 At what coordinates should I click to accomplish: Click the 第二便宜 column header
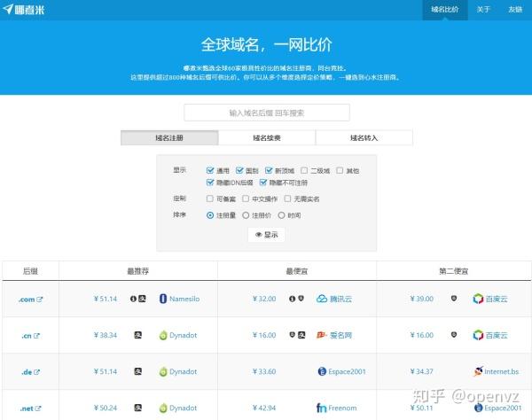click(x=454, y=271)
